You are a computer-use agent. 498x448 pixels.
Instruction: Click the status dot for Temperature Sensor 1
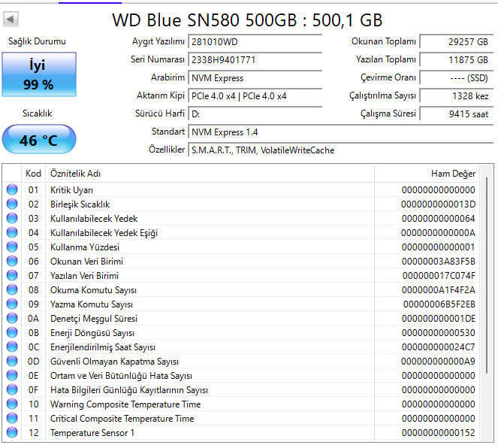coord(12,433)
